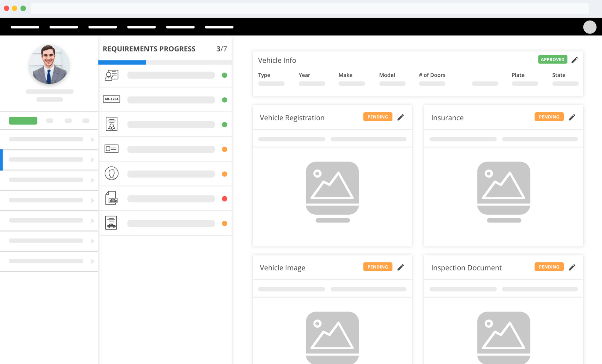Click green status dot on AB-1234 plate row

coord(224,100)
